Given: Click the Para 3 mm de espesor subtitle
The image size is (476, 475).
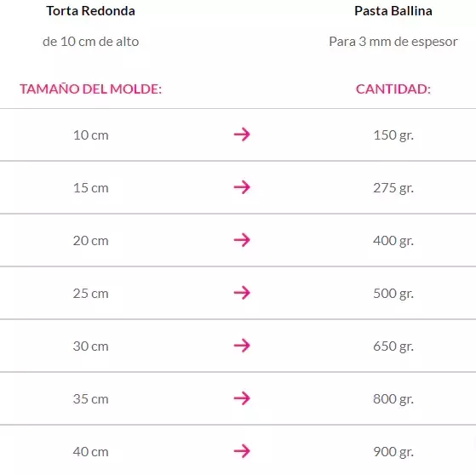Looking at the screenshot, I should click(393, 42).
